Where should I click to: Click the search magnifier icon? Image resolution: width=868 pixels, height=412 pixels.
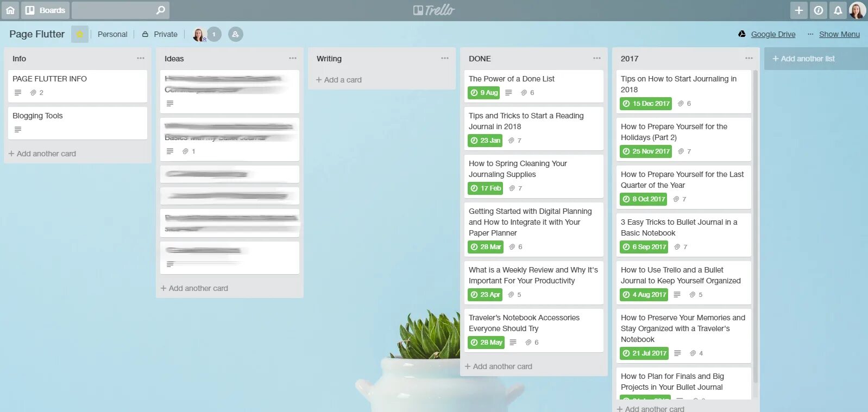(160, 10)
